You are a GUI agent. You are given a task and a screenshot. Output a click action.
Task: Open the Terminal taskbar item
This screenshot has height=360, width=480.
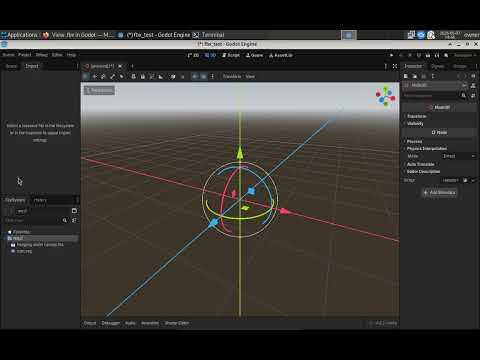click(209, 35)
